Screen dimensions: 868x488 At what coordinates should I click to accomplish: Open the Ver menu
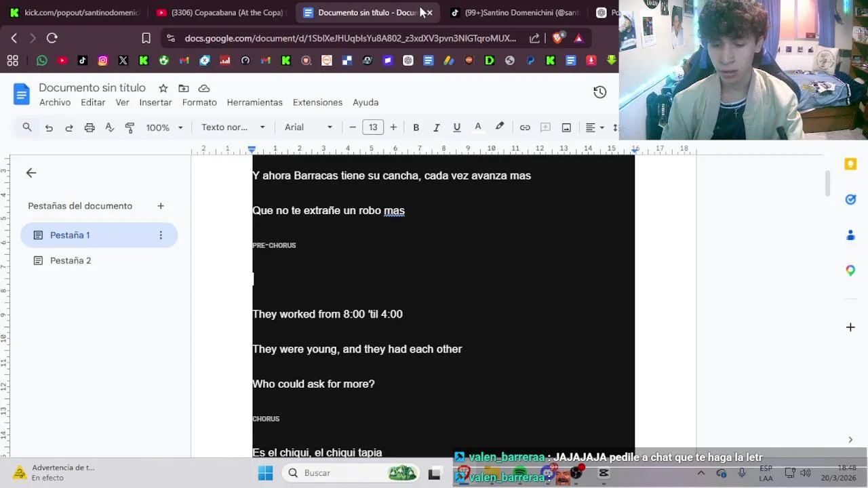(122, 102)
